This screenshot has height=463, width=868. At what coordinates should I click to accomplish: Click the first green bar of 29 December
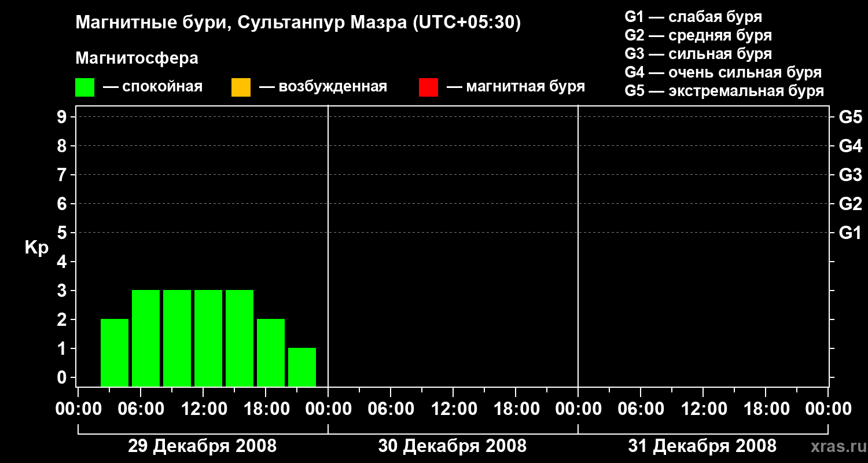tap(115, 352)
